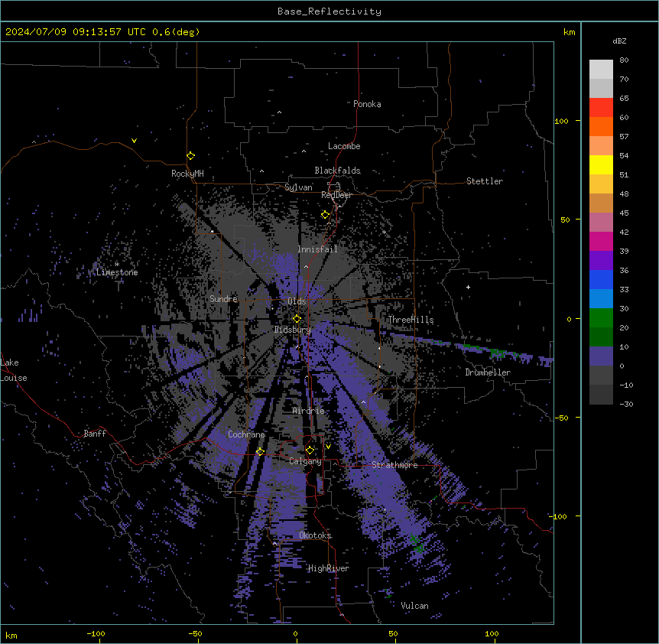The image size is (659, 644).
Task: Select the bright green swatch near 30
Action: tap(601, 318)
